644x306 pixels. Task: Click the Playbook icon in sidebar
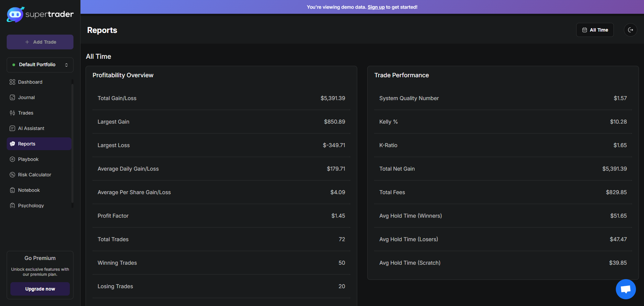click(x=12, y=159)
